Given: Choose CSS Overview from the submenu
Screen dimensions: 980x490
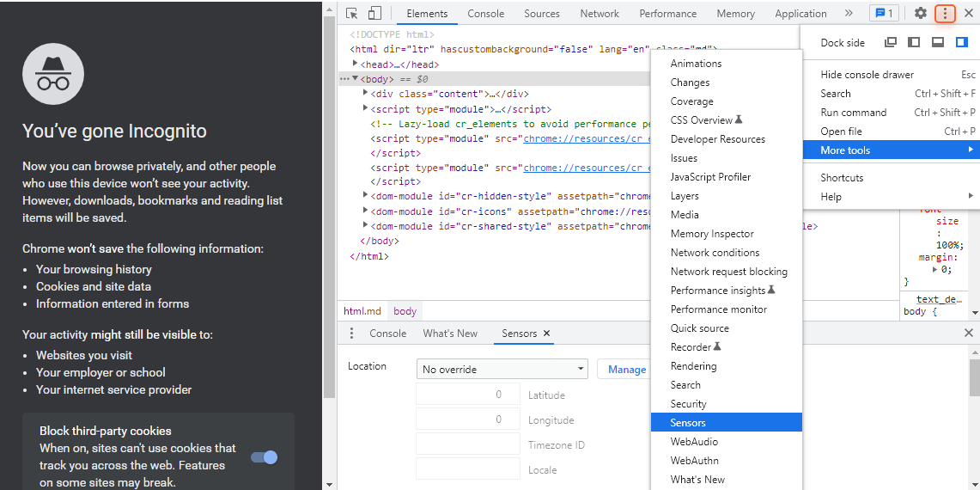Looking at the screenshot, I should click(727, 120).
